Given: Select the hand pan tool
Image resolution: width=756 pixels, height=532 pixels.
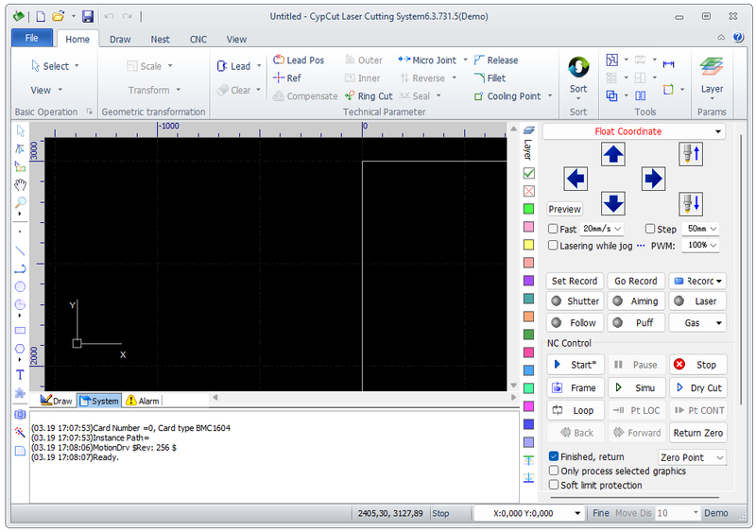Looking at the screenshot, I should point(20,184).
